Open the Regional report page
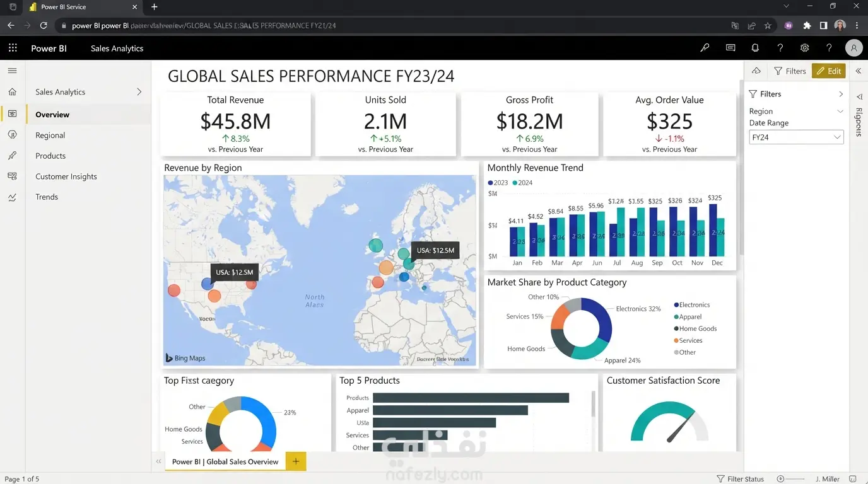The width and height of the screenshot is (868, 484). pyautogui.click(x=50, y=135)
